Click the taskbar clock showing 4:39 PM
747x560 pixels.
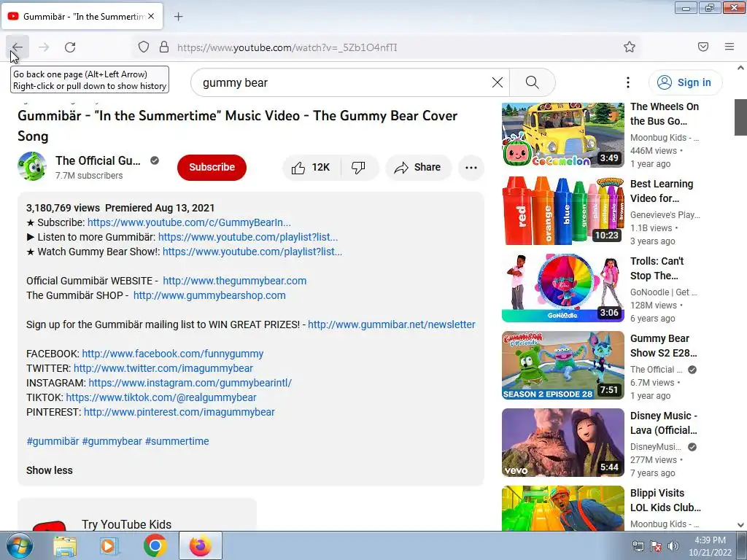click(x=710, y=546)
